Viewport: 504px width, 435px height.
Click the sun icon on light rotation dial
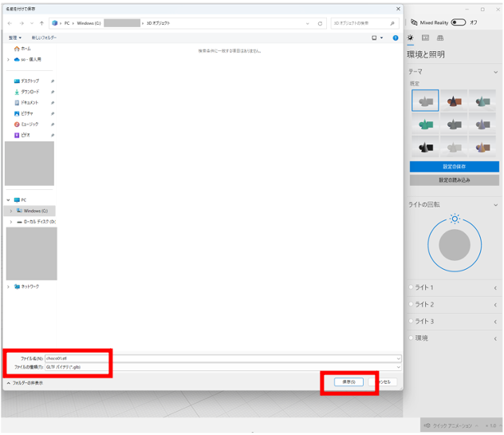tap(455, 218)
